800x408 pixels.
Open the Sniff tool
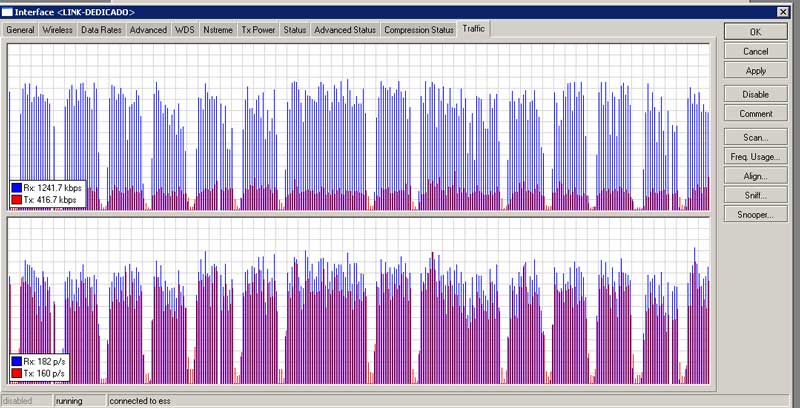pos(756,195)
